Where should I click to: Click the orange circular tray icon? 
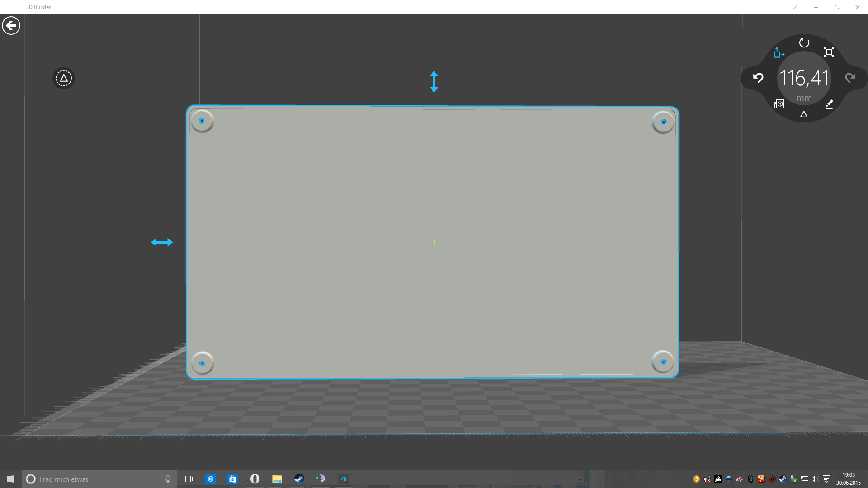tap(696, 479)
